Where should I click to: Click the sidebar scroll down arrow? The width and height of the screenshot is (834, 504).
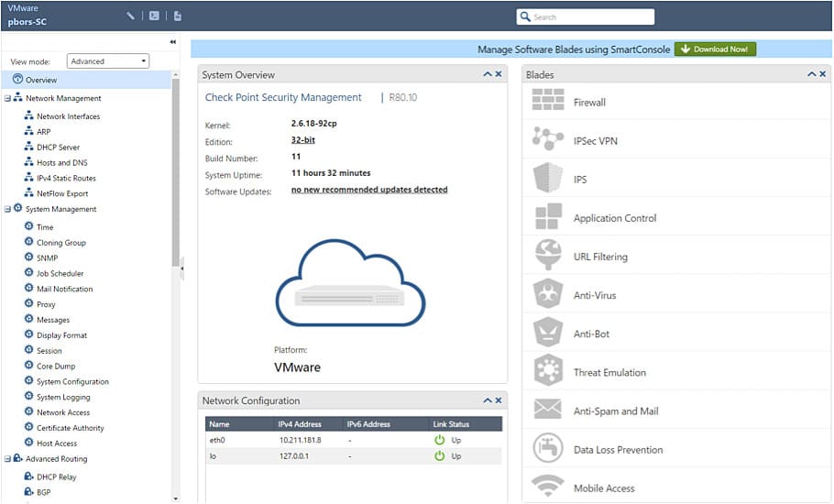176,499
